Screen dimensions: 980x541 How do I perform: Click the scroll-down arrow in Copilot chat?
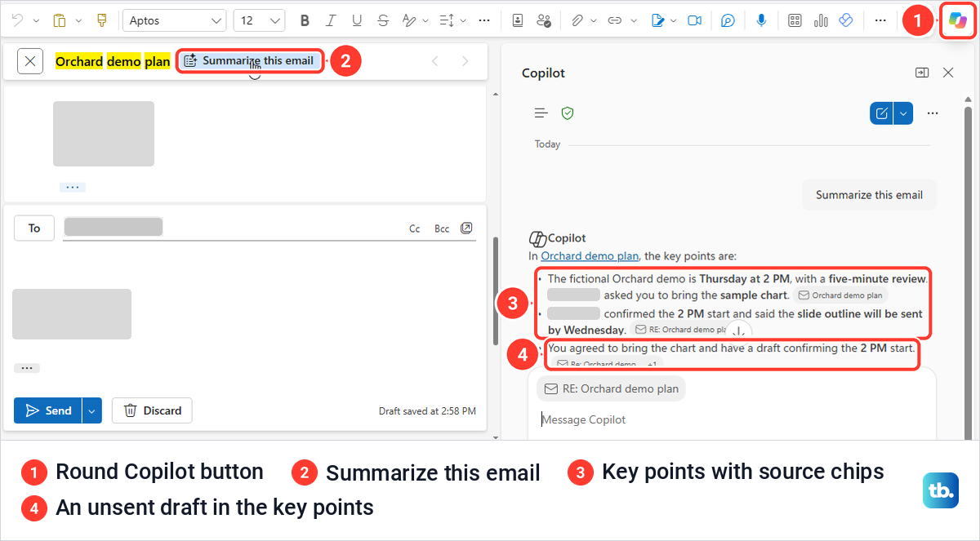tap(738, 330)
